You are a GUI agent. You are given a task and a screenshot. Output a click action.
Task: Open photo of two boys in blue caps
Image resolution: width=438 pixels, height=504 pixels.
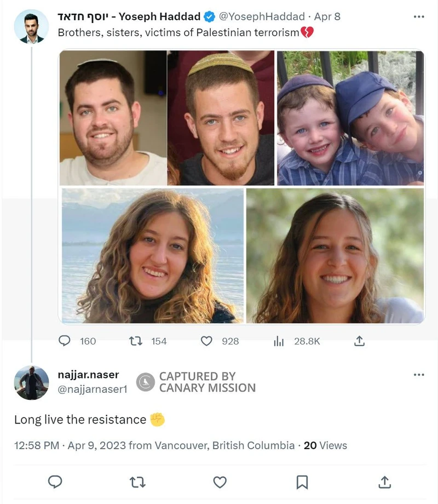[350, 118]
